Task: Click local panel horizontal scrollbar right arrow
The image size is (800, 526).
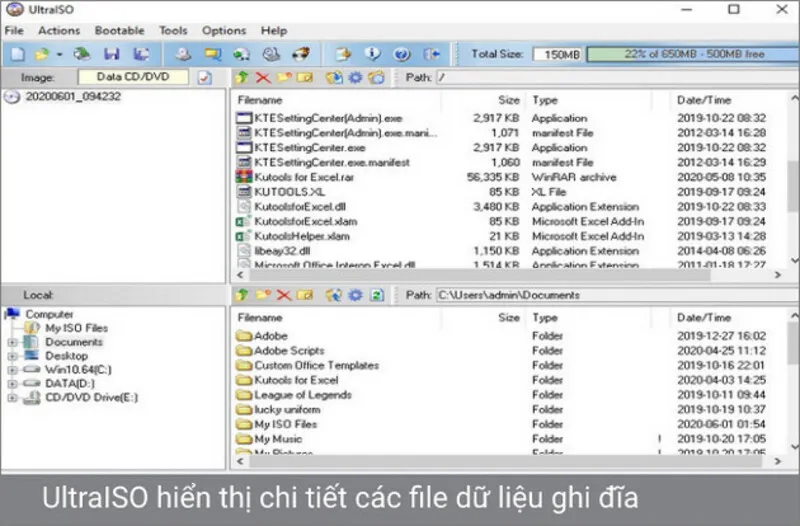Action: pos(778,461)
